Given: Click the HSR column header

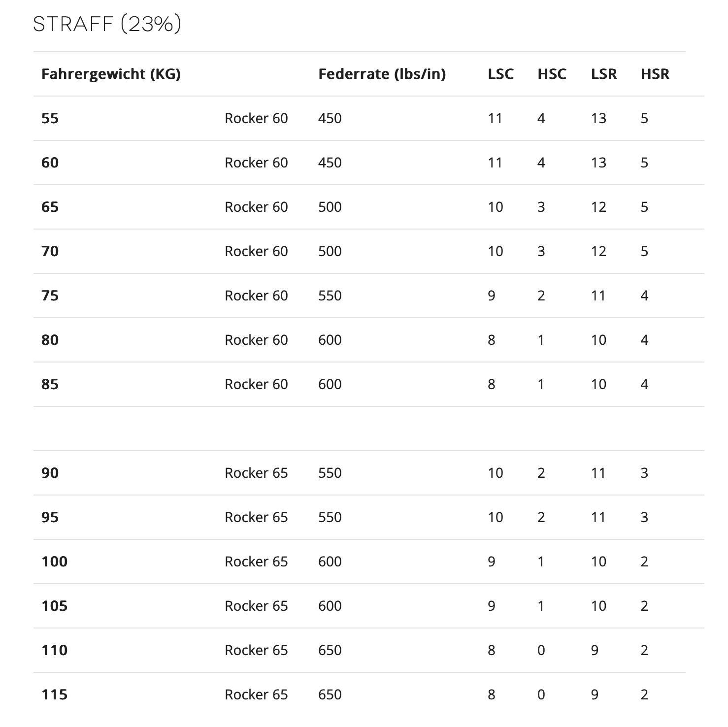Looking at the screenshot, I should [655, 74].
